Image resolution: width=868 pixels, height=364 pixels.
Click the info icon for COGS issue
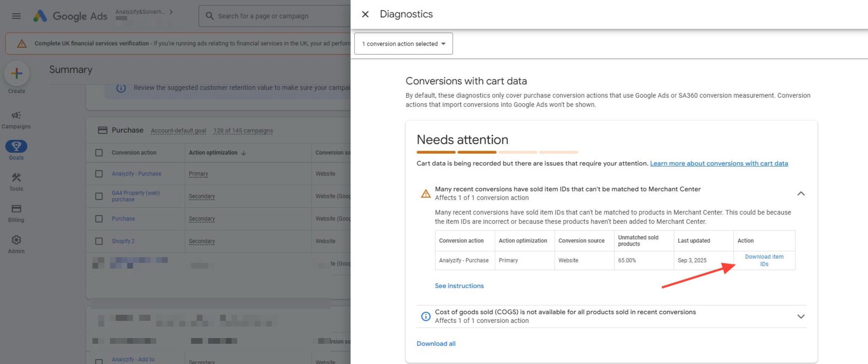[x=426, y=316]
